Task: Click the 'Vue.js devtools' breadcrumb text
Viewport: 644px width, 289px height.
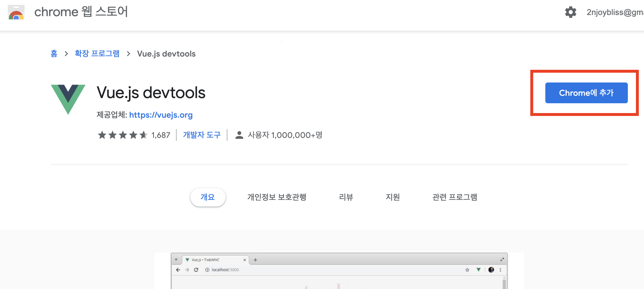Action: pyautogui.click(x=166, y=54)
